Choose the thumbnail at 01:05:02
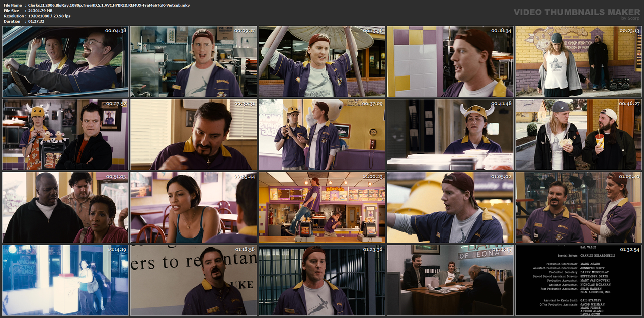Image resolution: width=644 pixels, height=318 pixels. [x=450, y=207]
